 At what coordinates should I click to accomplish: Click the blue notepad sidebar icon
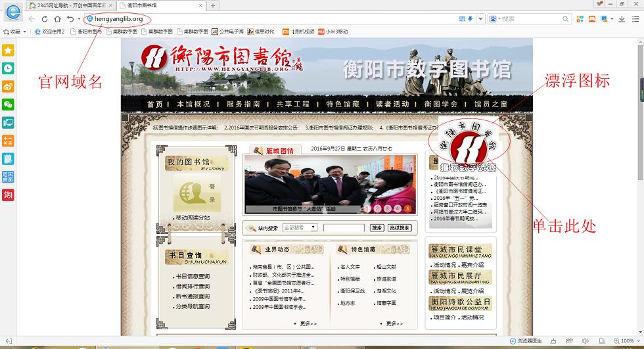[8, 158]
